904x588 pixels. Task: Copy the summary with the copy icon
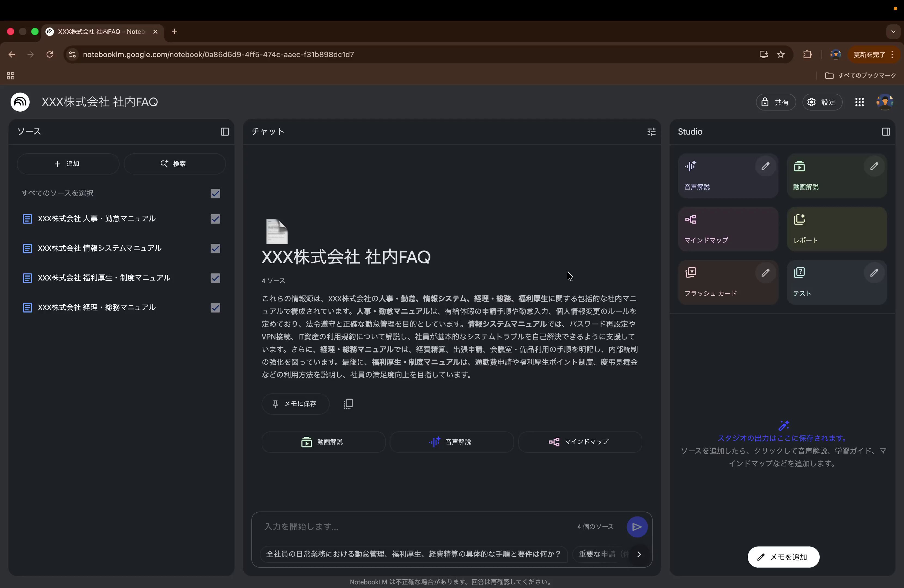click(x=348, y=404)
